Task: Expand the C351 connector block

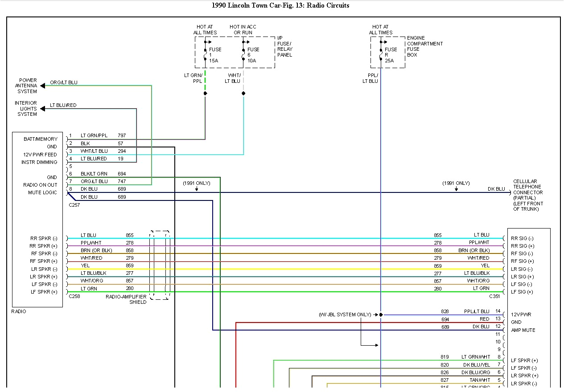Action: (494, 296)
